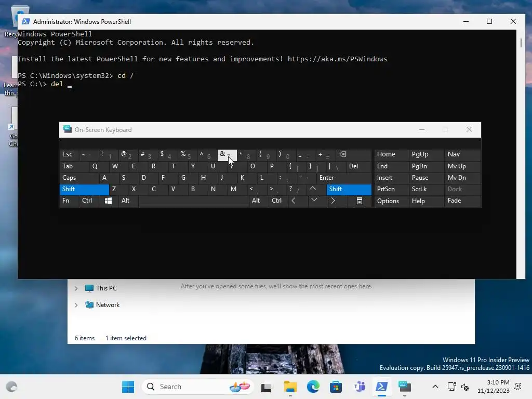532x399 pixels.
Task: Toggle the Fn key
Action: [69, 201]
